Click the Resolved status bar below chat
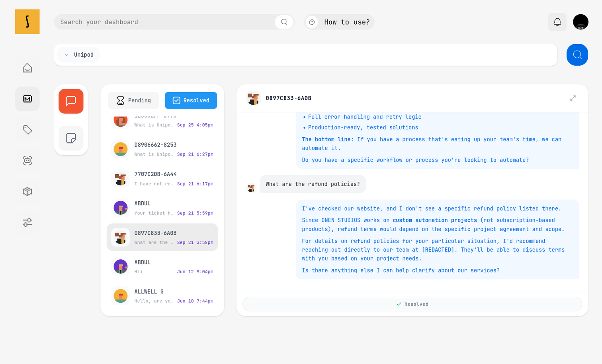602x364 pixels. coord(412,304)
